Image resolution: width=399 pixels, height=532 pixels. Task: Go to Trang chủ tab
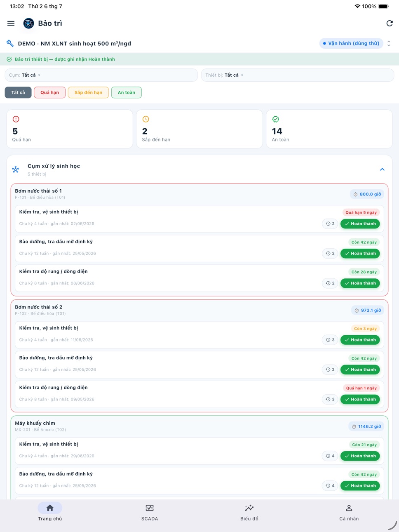coord(50,512)
